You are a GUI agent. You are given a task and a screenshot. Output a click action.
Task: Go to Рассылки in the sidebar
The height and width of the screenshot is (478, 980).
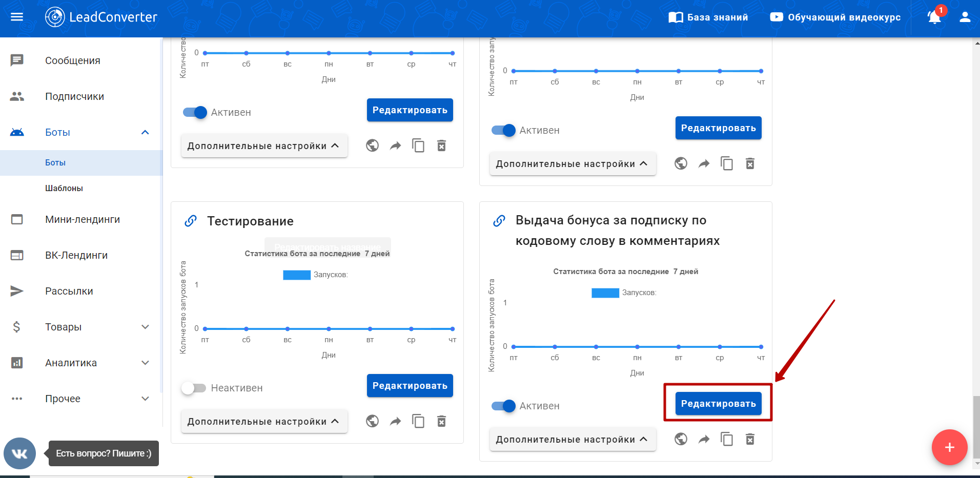pyautogui.click(x=69, y=291)
